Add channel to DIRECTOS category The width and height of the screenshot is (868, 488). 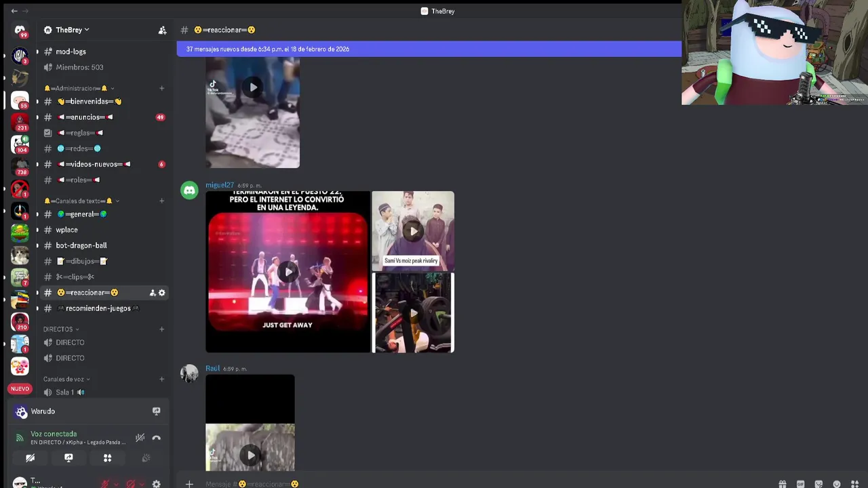click(161, 329)
